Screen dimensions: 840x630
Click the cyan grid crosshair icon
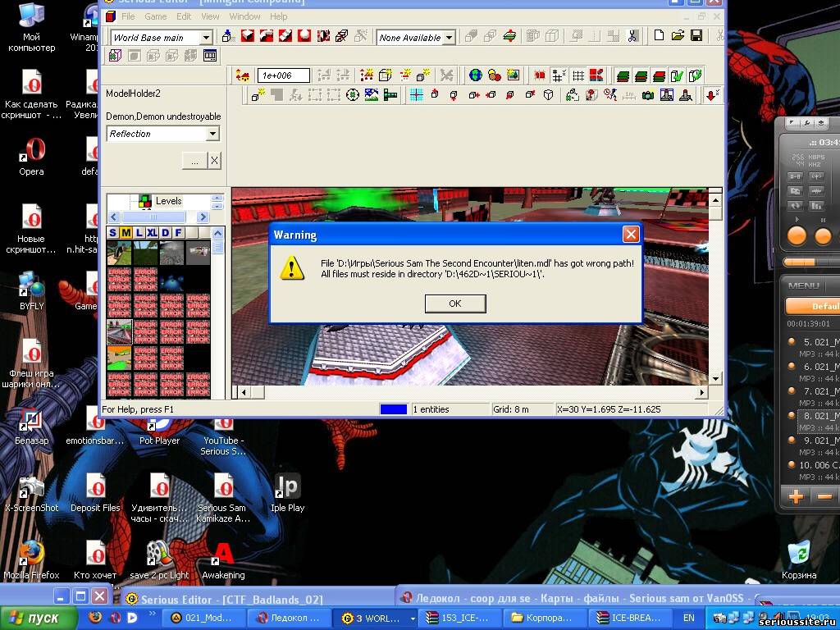tap(416, 95)
